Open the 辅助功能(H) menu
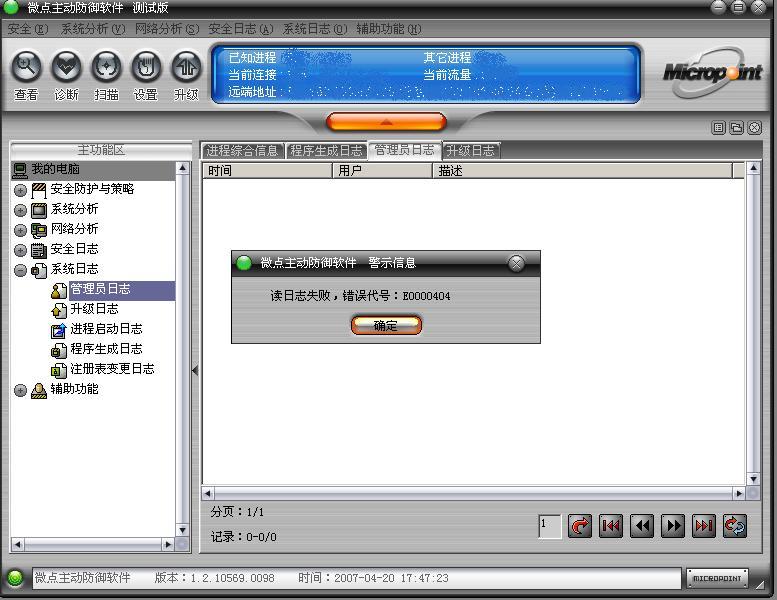Screen dimensions: 777x600 (x=388, y=29)
